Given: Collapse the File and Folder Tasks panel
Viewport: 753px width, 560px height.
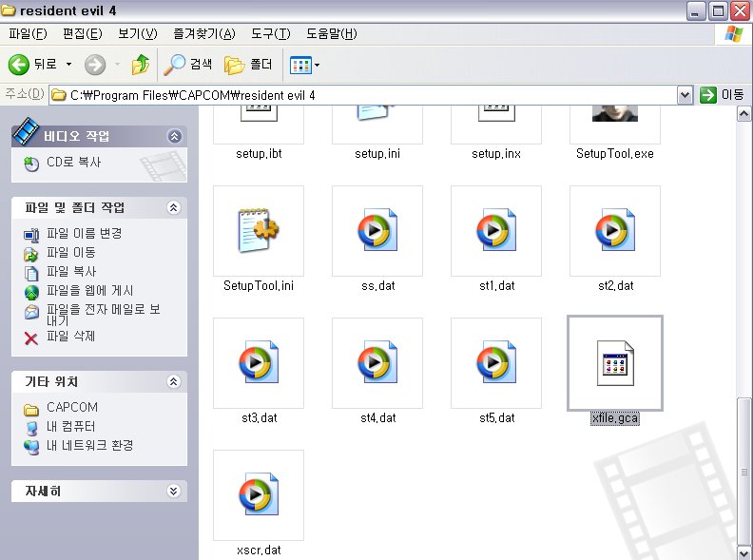Looking at the screenshot, I should [x=173, y=207].
